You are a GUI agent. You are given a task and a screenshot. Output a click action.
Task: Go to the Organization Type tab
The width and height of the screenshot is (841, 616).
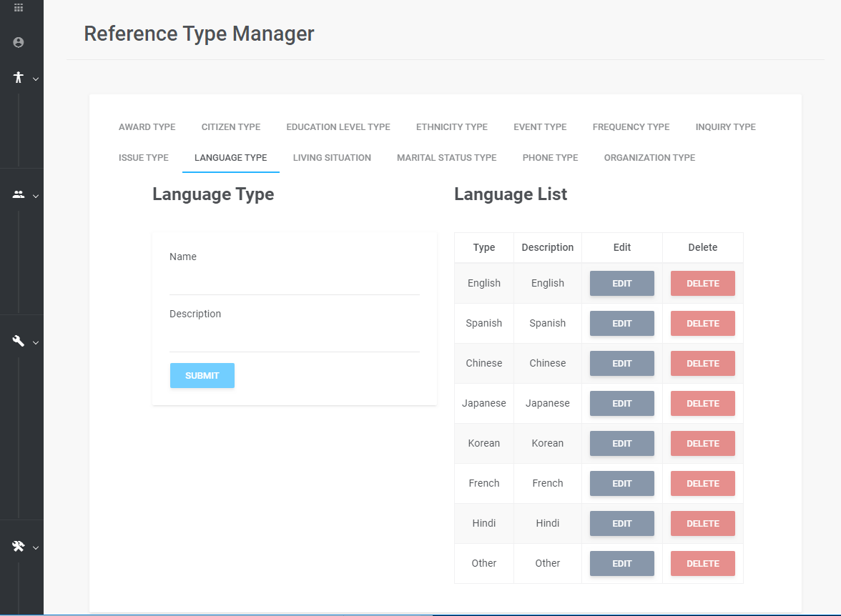(x=649, y=158)
